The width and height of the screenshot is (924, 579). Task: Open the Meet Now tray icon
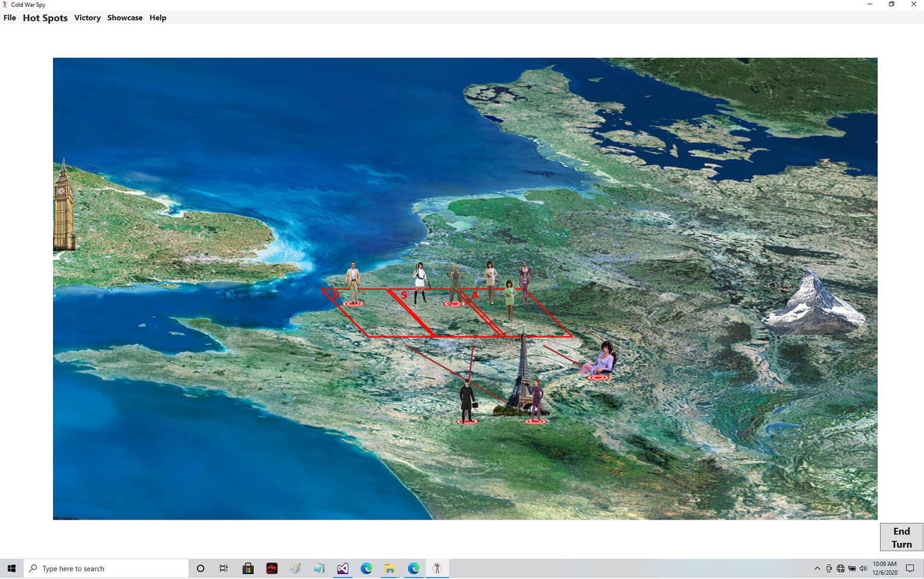(x=829, y=568)
